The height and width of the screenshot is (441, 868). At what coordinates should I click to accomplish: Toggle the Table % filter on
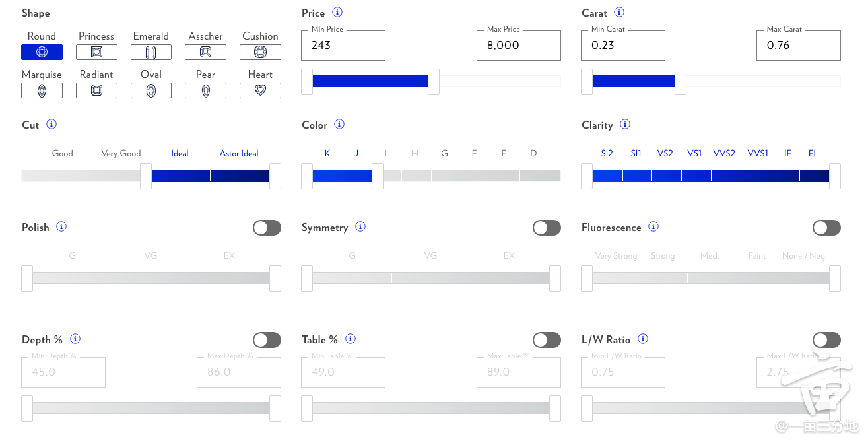547,340
